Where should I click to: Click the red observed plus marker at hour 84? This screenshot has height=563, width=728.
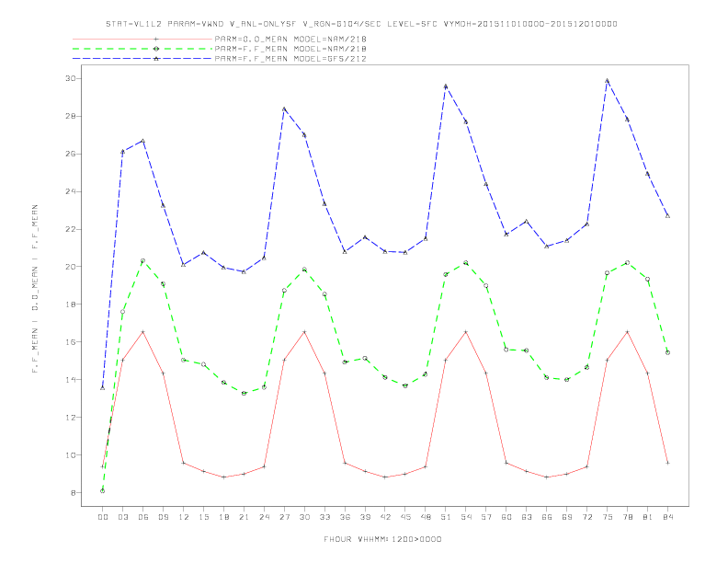point(667,463)
